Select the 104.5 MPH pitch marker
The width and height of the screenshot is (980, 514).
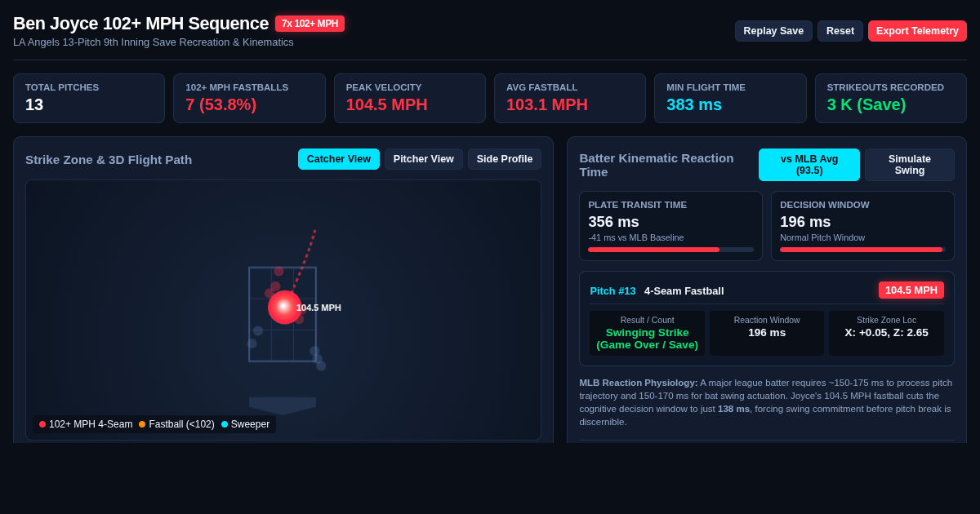284,307
